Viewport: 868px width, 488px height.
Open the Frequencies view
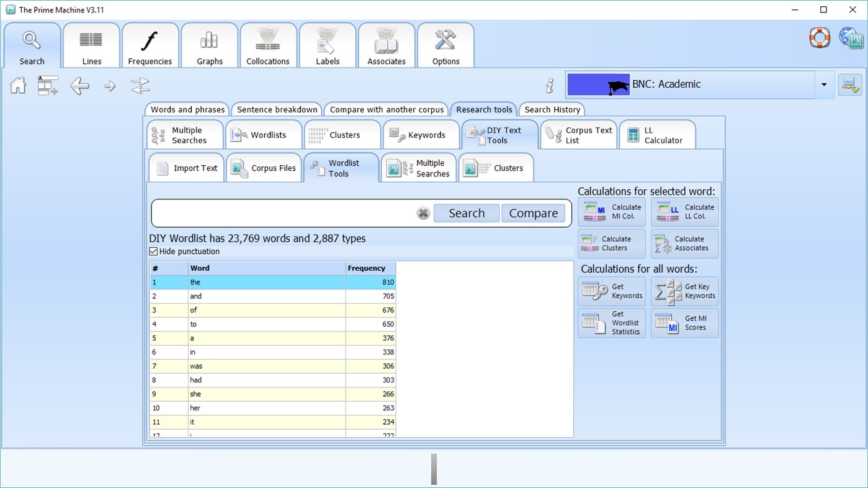pos(150,45)
